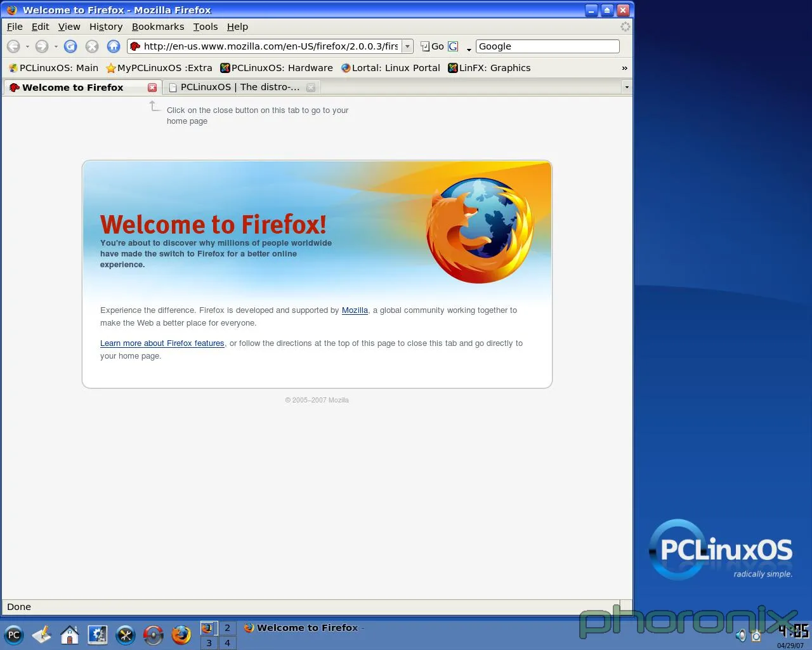Open the Control Center panel icon
The height and width of the screenshot is (650, 812).
point(97,635)
